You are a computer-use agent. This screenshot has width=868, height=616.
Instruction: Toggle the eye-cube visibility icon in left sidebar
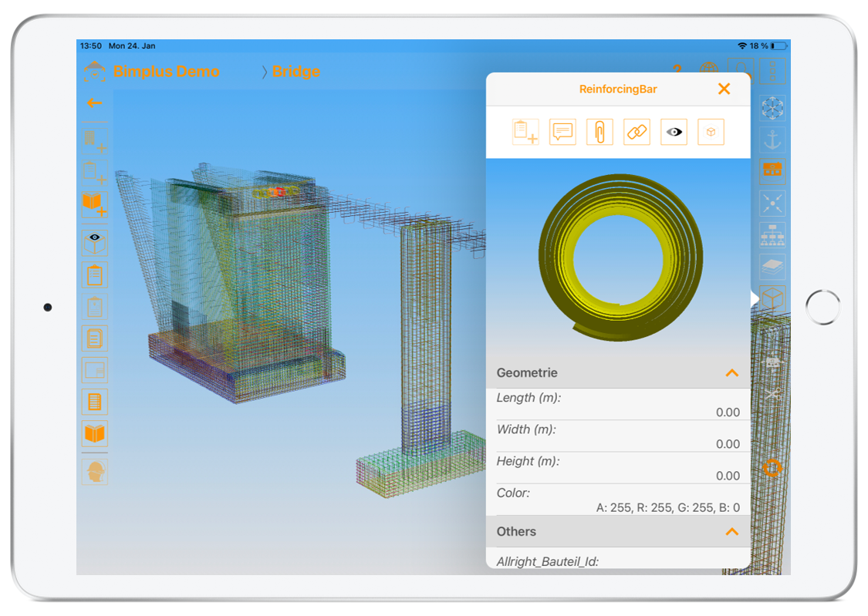pyautogui.click(x=95, y=243)
